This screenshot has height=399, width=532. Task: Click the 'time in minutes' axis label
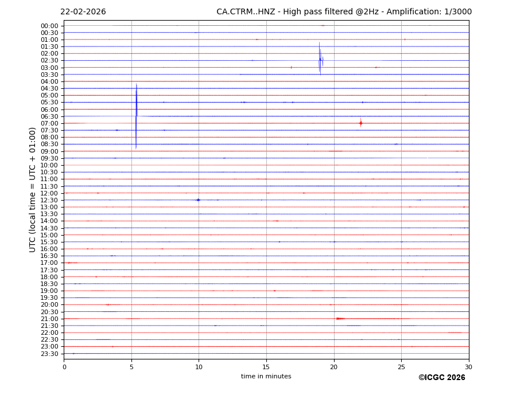(266, 377)
